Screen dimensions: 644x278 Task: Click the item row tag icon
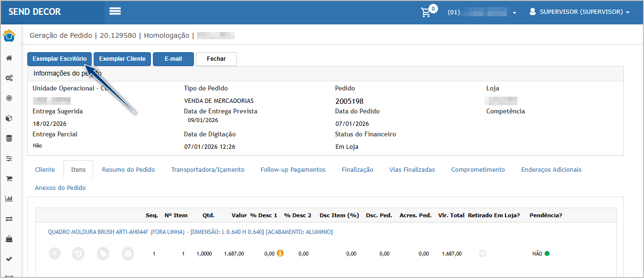103,254
